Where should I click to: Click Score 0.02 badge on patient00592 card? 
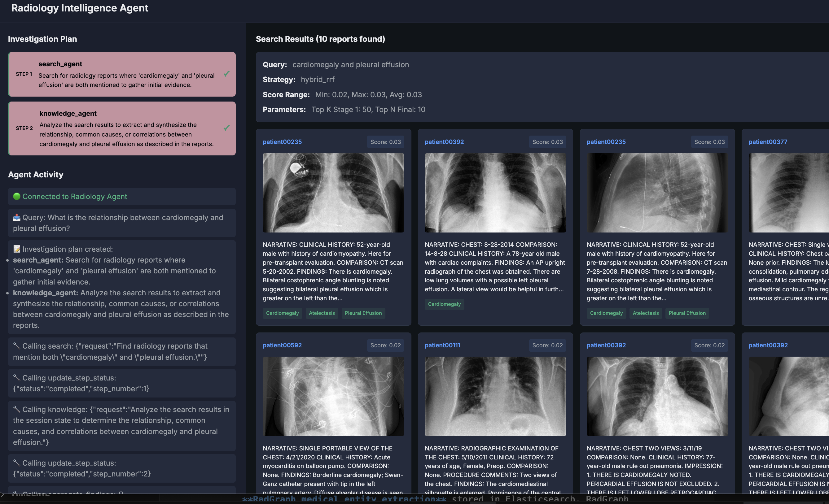coord(385,345)
